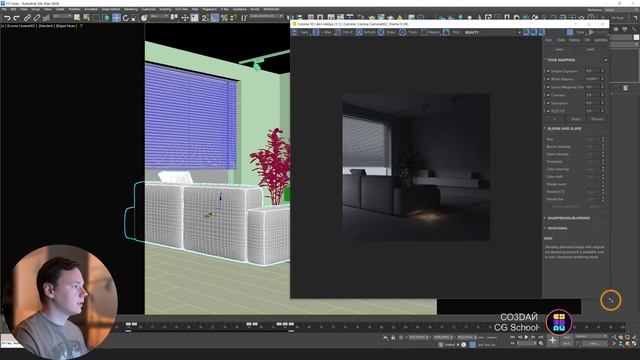This screenshot has width=640, height=360.
Task: Open the File menu
Action: 4,9
